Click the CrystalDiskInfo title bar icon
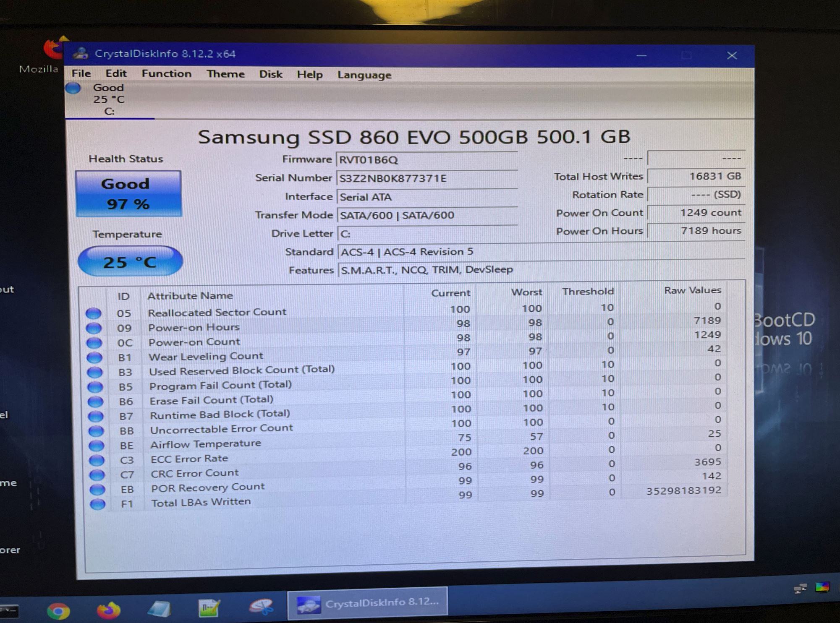The width and height of the screenshot is (840, 623). [x=80, y=53]
